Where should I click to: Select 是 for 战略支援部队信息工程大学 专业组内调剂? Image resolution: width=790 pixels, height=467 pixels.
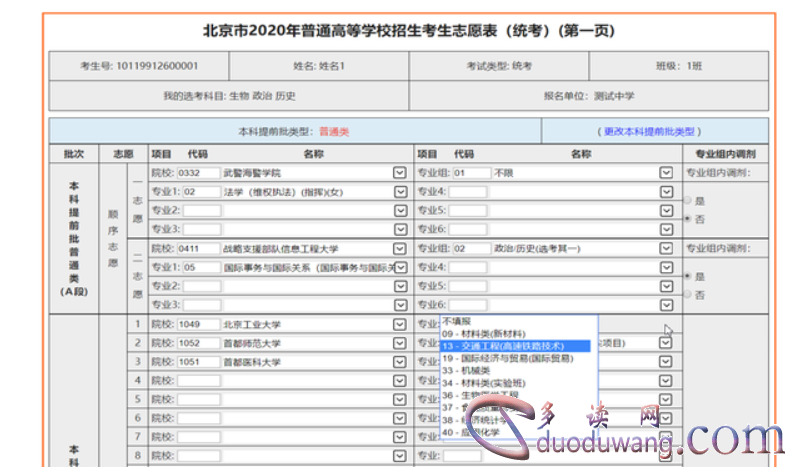point(687,275)
